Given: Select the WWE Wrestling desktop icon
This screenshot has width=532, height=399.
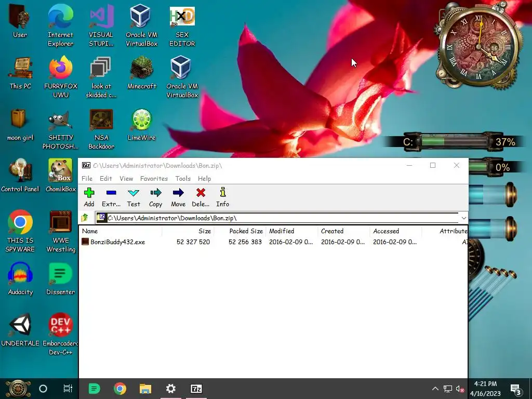Looking at the screenshot, I should pos(61,231).
